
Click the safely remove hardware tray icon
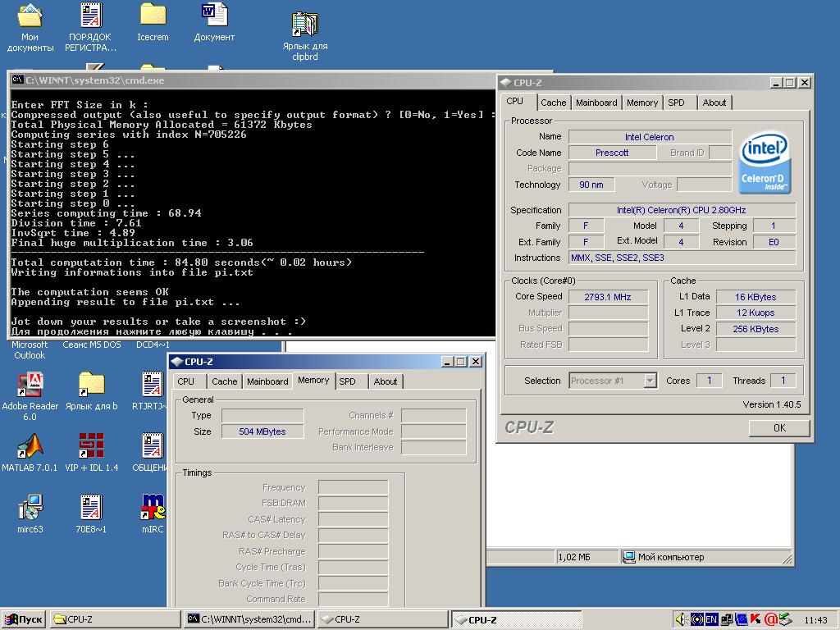(x=785, y=620)
